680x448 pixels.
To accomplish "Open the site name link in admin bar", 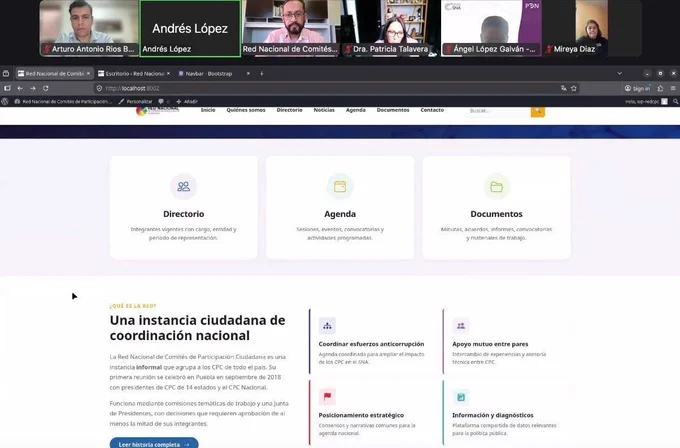I will point(63,101).
